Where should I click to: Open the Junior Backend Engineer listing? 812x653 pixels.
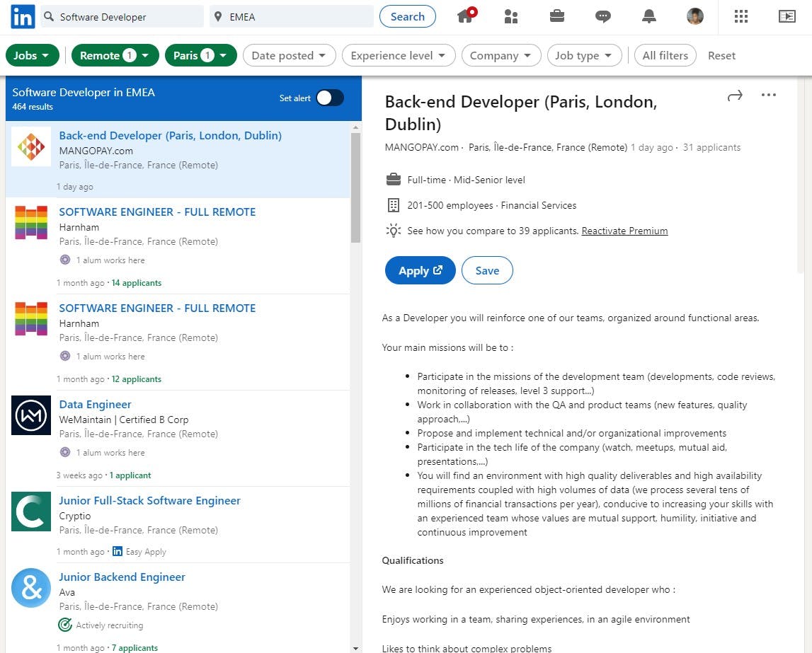coord(122,577)
